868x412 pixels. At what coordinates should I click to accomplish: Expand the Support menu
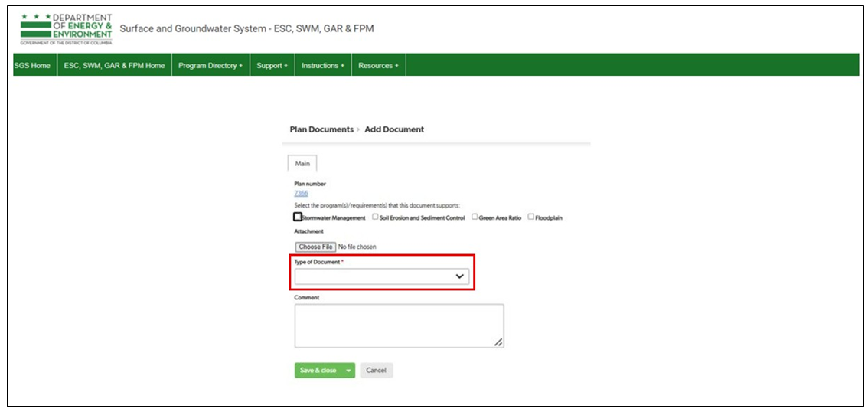(x=272, y=66)
